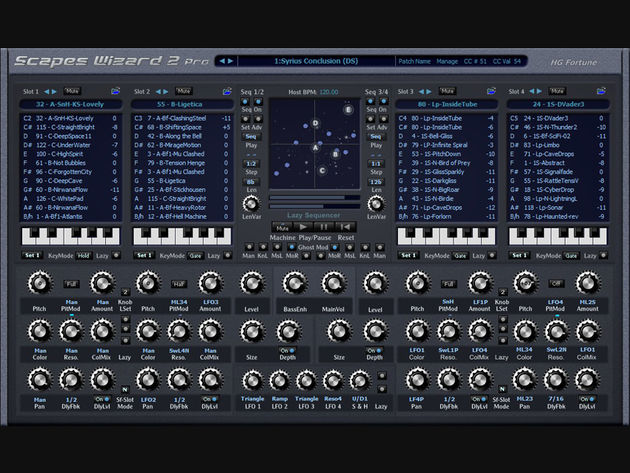Image resolution: width=630 pixels, height=473 pixels.
Task: Toggle left Ghost Mod MoR LED
Action: (292, 247)
